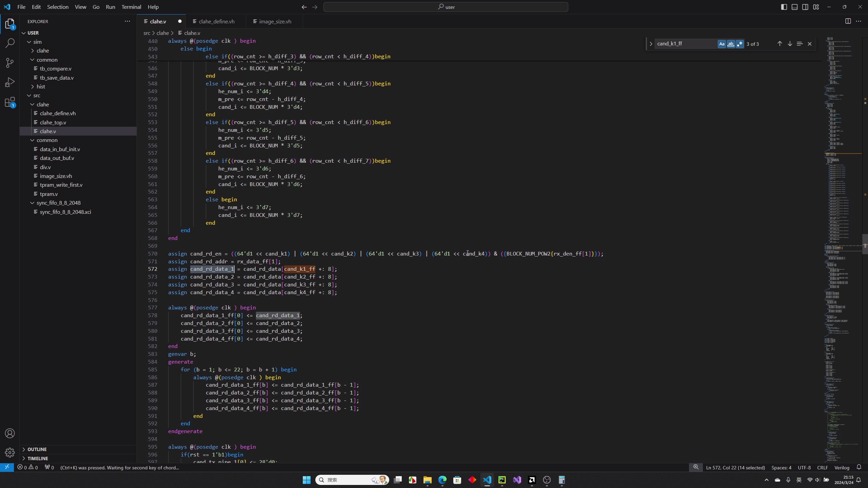Click the Accounts icon in activity bar

pyautogui.click(x=10, y=433)
